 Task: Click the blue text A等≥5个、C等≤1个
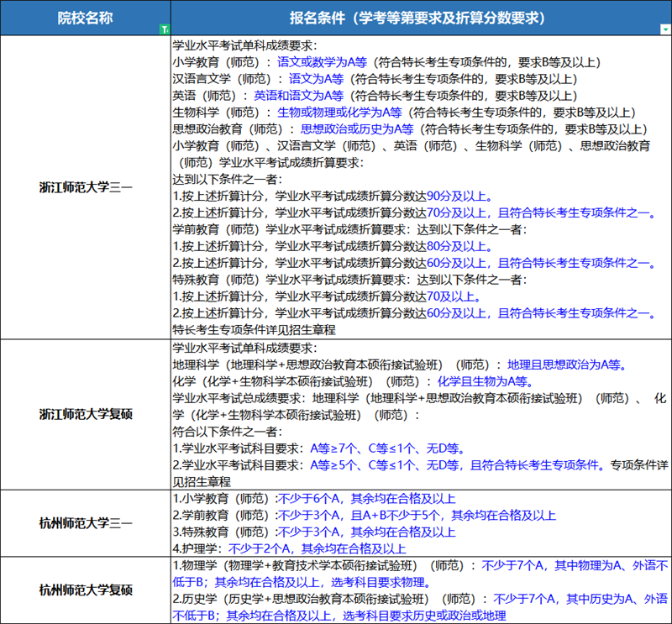(363, 465)
